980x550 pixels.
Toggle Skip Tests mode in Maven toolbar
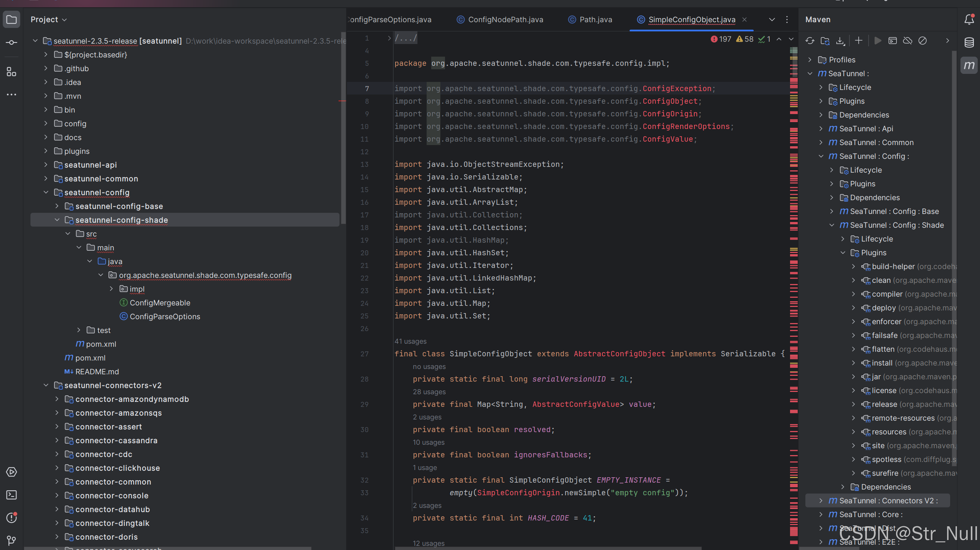922,41
